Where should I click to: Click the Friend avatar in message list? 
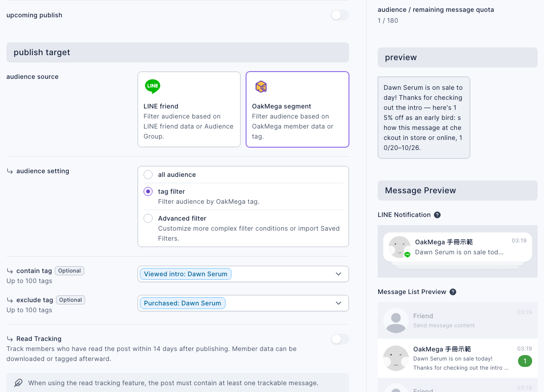(396, 320)
